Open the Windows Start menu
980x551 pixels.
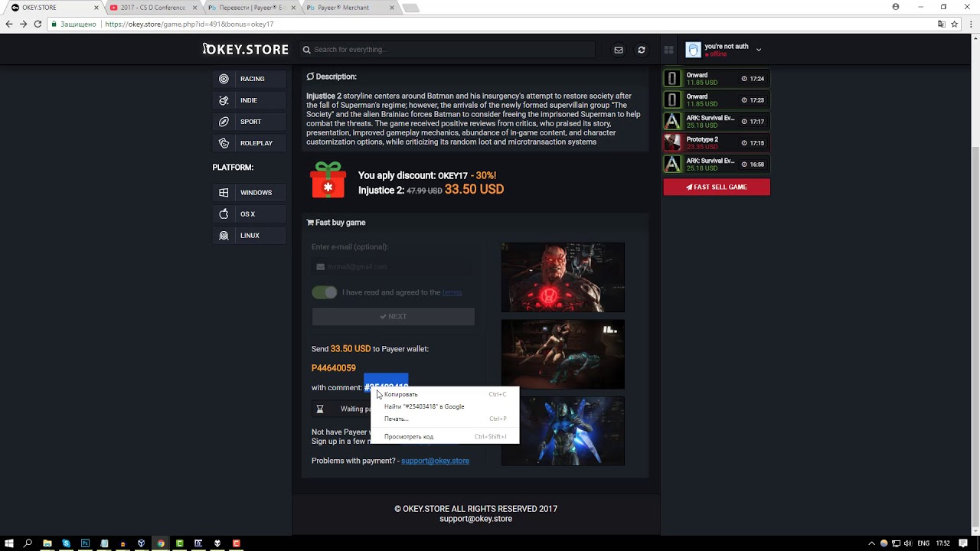9,543
